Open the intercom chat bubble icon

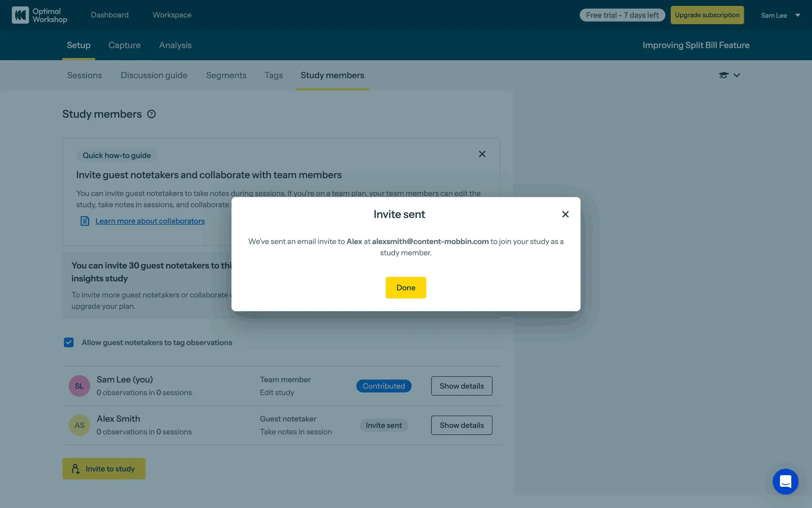[x=785, y=481]
